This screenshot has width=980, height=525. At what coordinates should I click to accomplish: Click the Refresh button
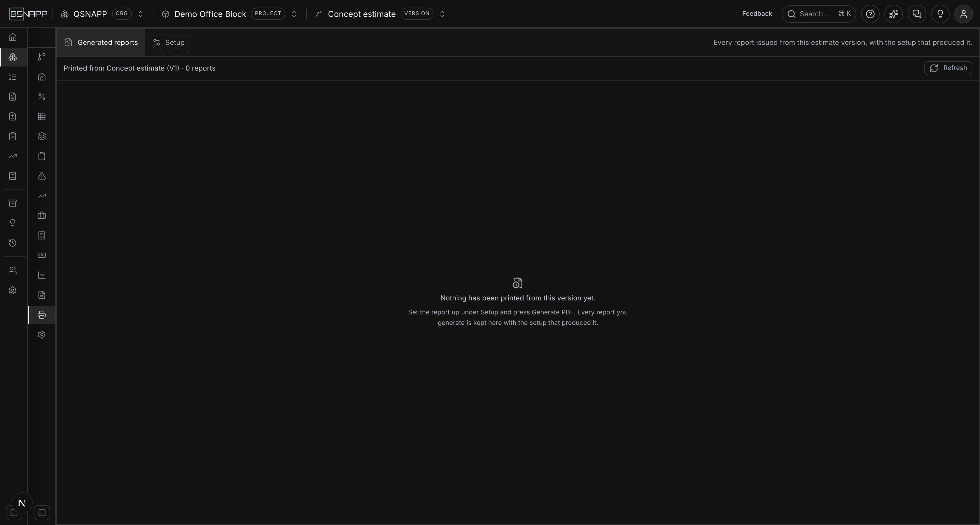pos(948,68)
